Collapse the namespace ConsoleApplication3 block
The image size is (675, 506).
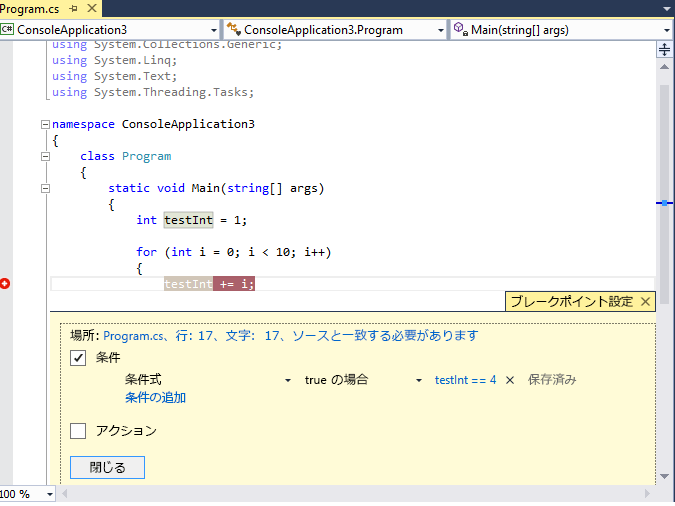point(45,124)
